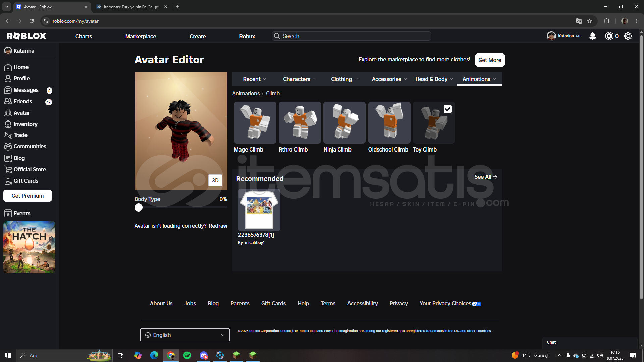The height and width of the screenshot is (362, 644).
Task: Open Discord from the taskbar
Action: 204,355
